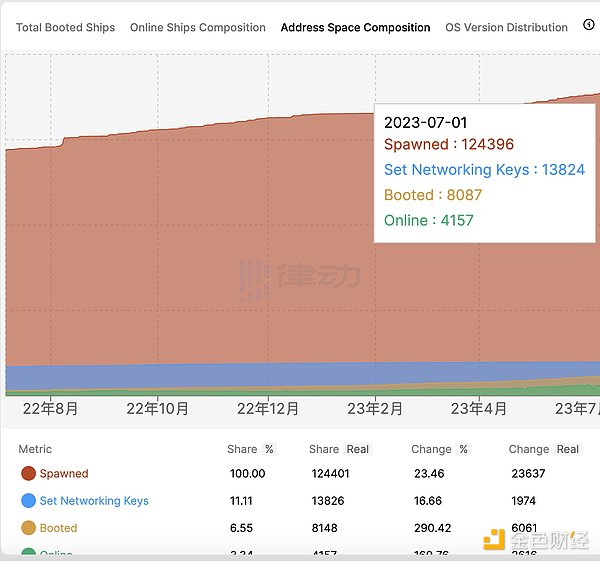
Task: Click the 金色财经 logo in corner
Action: [x=538, y=540]
